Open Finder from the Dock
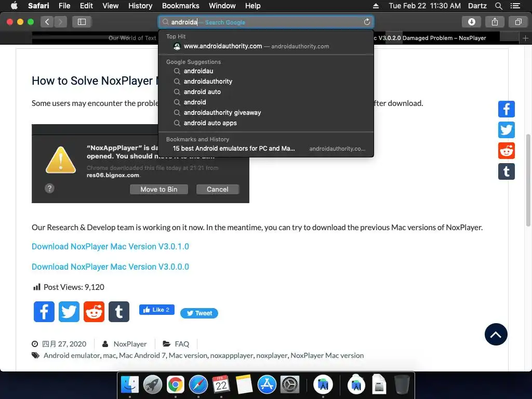Viewport: 532px width, 399px height. (x=130, y=385)
